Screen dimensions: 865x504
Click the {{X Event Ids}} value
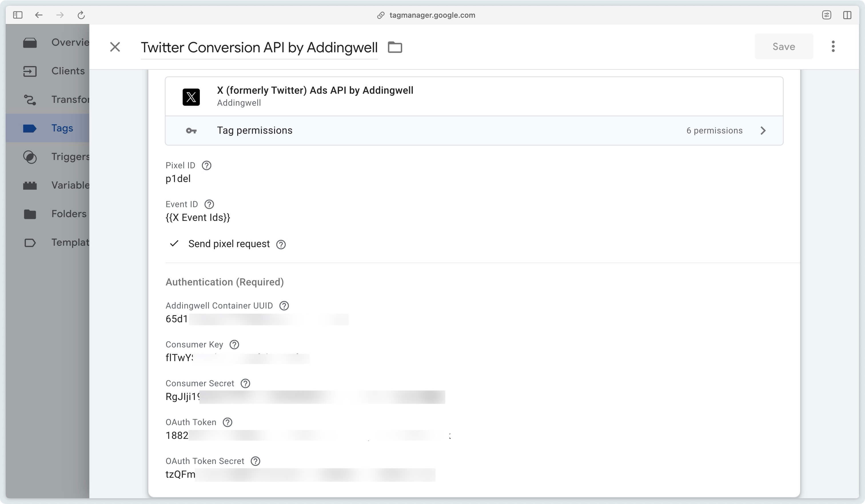coord(198,217)
